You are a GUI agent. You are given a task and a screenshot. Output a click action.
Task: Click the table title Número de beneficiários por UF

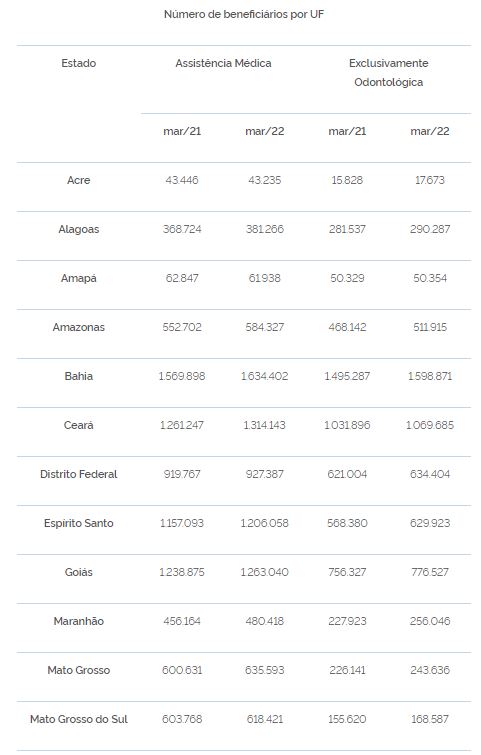244,14
